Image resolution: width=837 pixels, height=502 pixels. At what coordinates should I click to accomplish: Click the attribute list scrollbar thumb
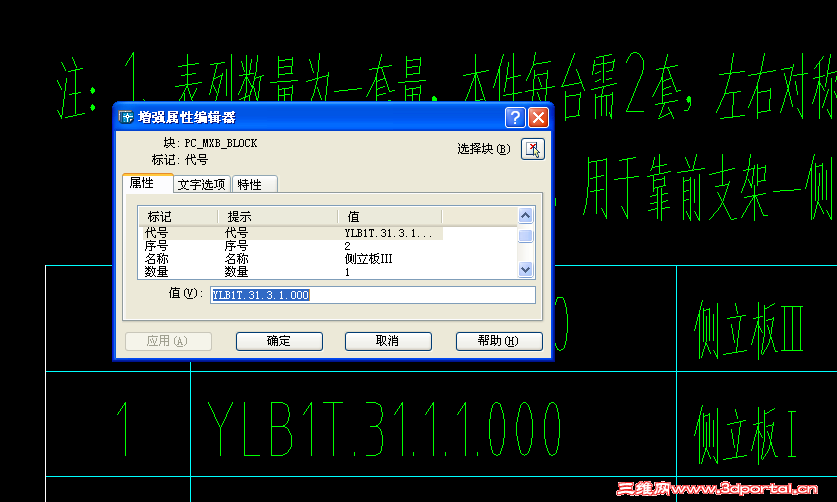pos(525,236)
